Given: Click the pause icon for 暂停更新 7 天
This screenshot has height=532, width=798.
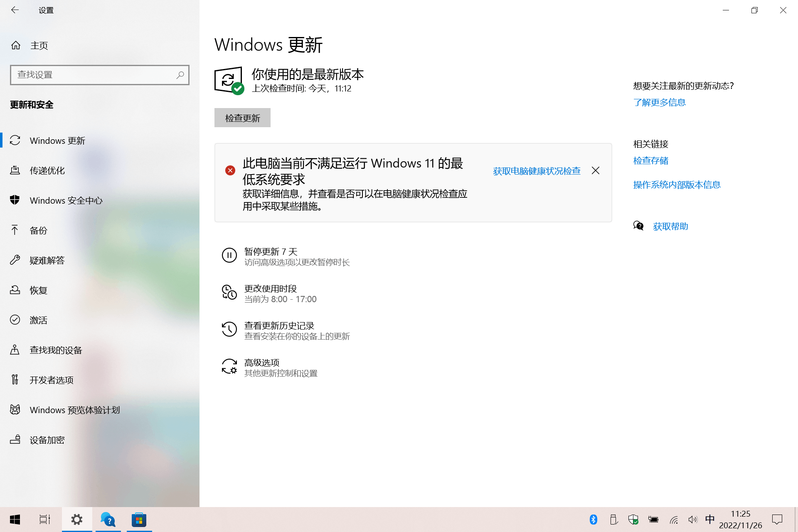Looking at the screenshot, I should [229, 255].
